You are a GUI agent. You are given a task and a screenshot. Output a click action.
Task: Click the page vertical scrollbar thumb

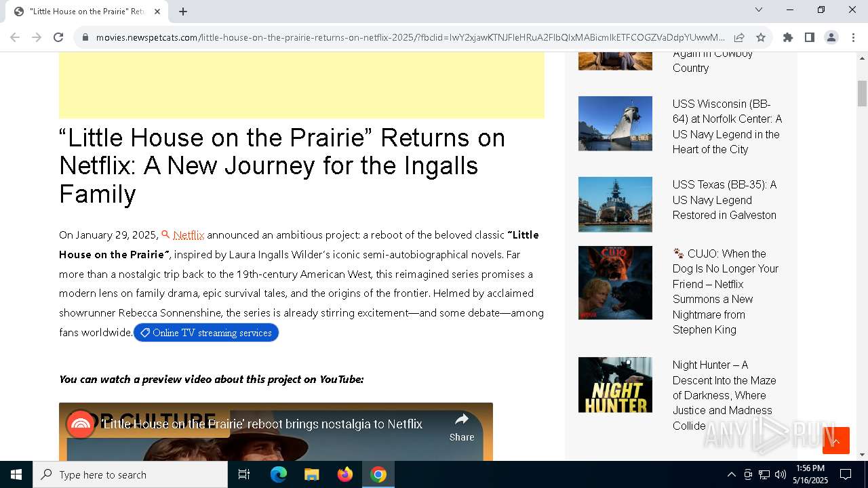(863, 93)
